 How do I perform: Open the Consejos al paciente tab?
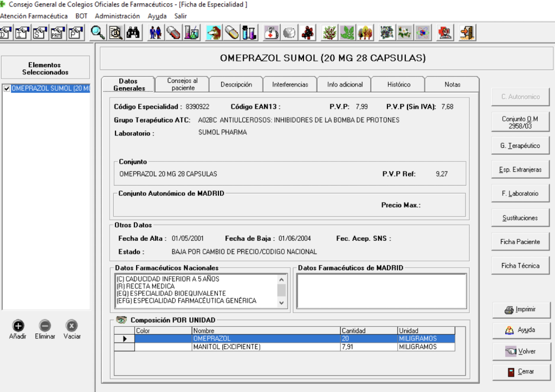(x=182, y=84)
